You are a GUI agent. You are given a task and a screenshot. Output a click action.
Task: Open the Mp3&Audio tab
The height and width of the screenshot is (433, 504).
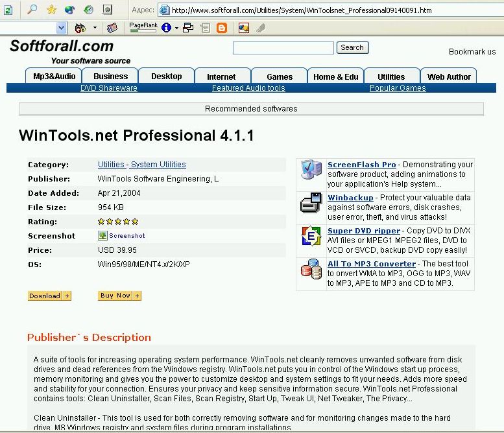click(x=54, y=76)
